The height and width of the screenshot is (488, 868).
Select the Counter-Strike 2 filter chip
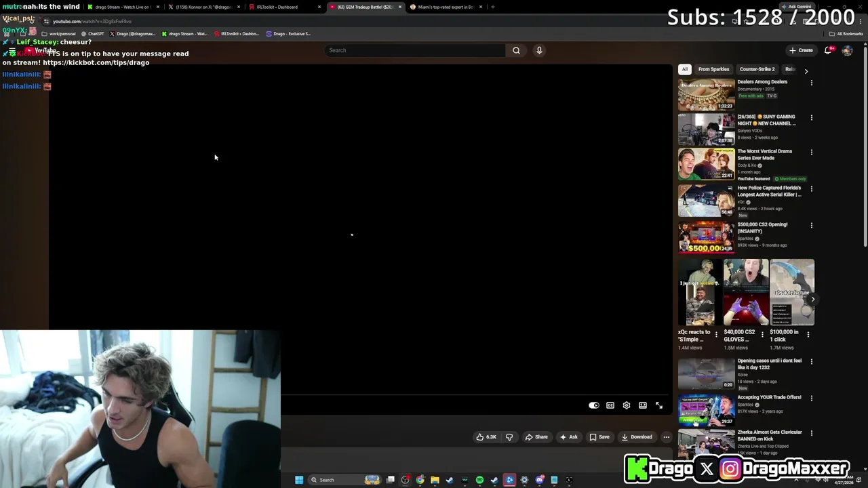[757, 69]
